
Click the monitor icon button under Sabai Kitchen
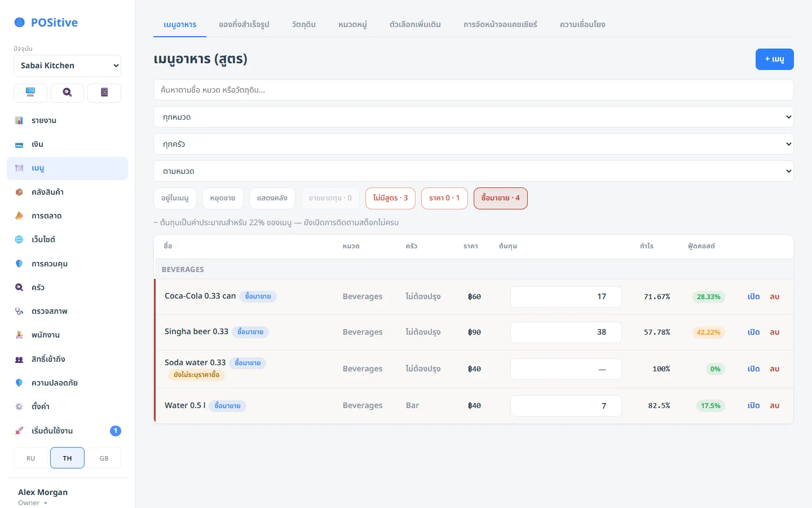tap(30, 93)
